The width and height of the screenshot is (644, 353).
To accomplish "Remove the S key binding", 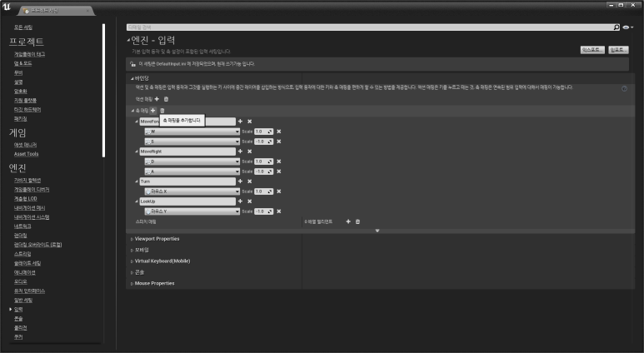I will (x=279, y=142).
